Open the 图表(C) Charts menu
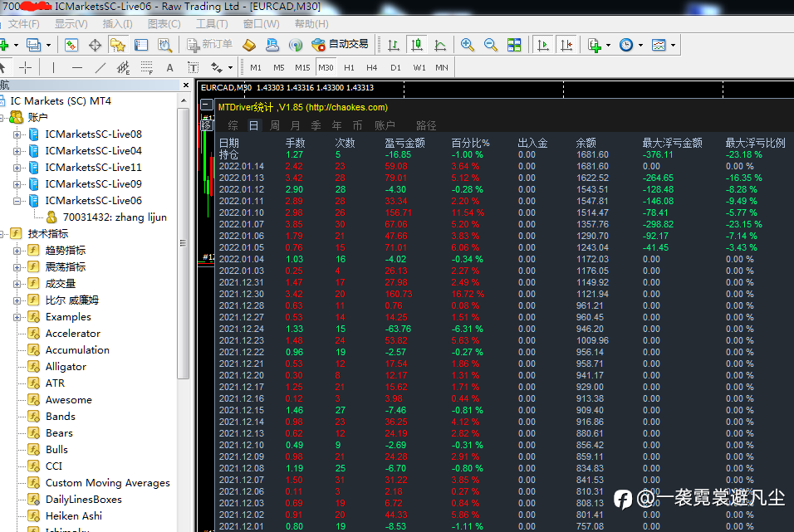This screenshot has width=794, height=532. point(164,24)
